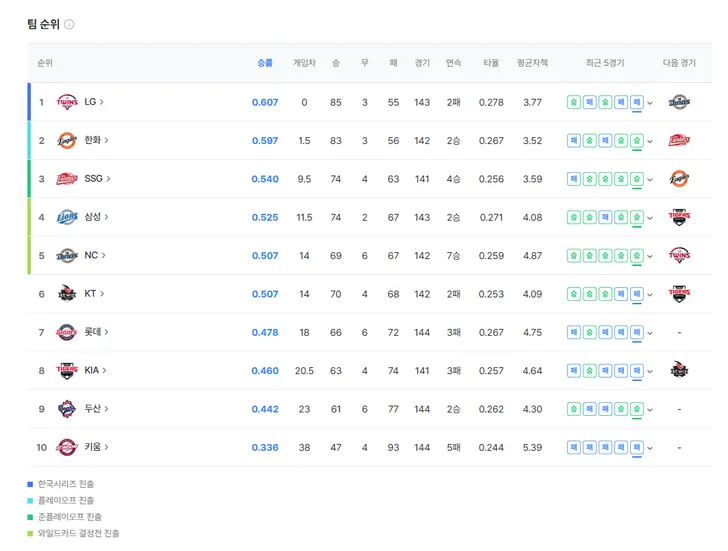This screenshot has width=728, height=551.
Task: Click the green 준플레이오프 진출 legend swatch
Action: tap(30, 517)
